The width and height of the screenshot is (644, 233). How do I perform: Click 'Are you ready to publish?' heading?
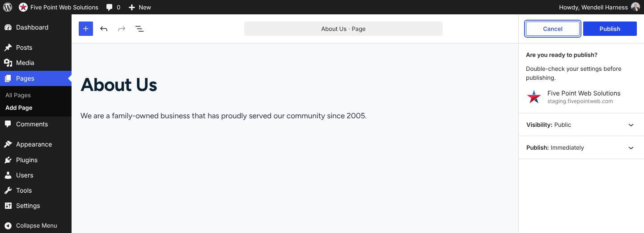click(x=562, y=55)
